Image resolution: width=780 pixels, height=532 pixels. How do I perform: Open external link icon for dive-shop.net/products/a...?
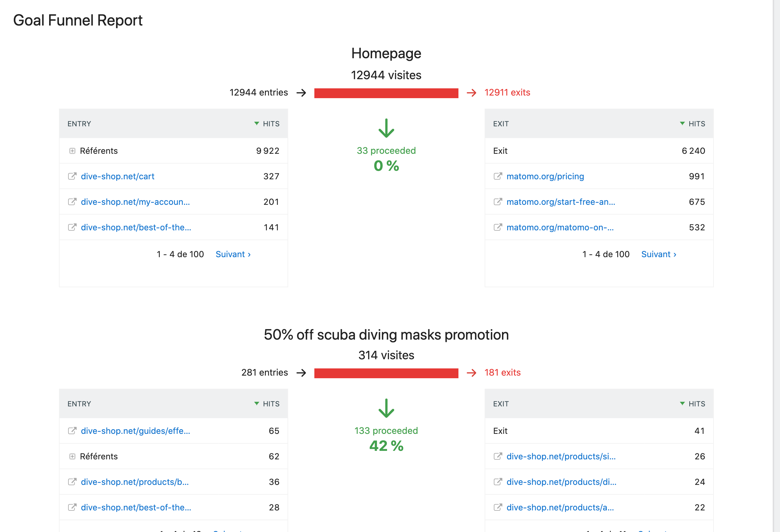(x=498, y=507)
